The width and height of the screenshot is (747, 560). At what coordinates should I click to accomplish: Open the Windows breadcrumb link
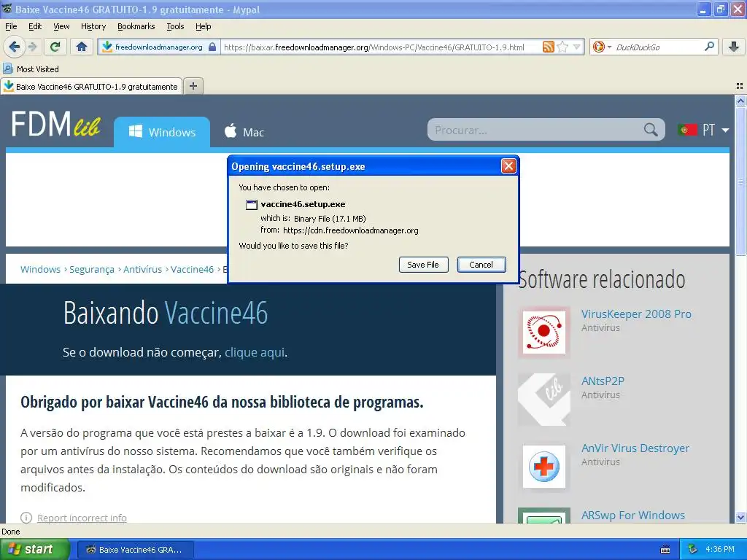tap(41, 269)
